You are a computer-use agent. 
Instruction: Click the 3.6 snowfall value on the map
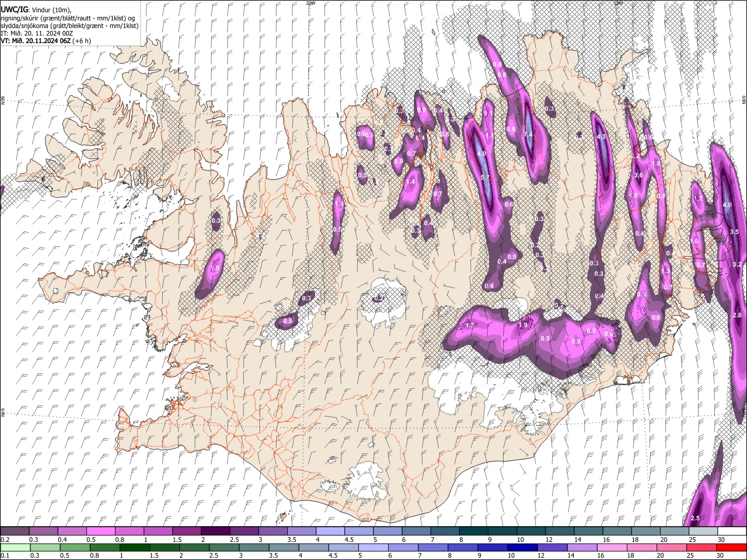tap(638, 175)
